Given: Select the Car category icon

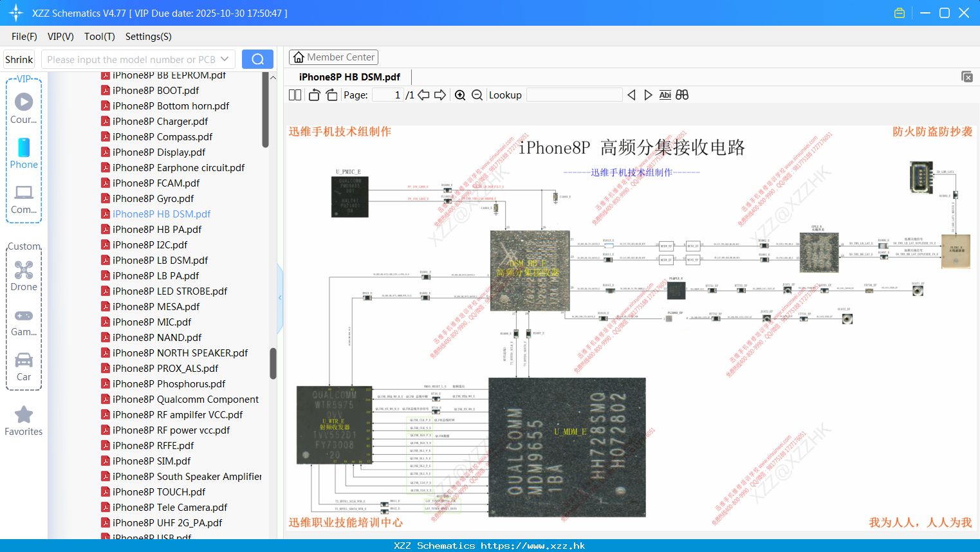Looking at the screenshot, I should (x=24, y=367).
